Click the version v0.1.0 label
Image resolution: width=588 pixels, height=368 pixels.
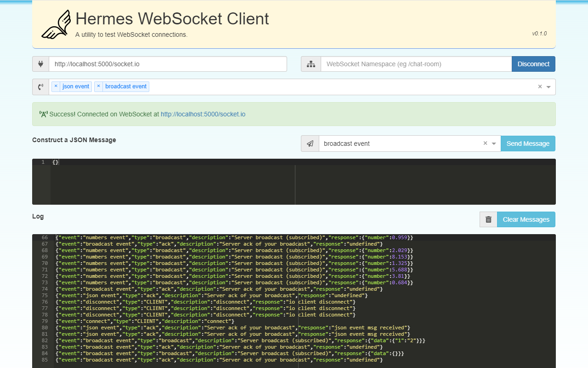pyautogui.click(x=539, y=34)
